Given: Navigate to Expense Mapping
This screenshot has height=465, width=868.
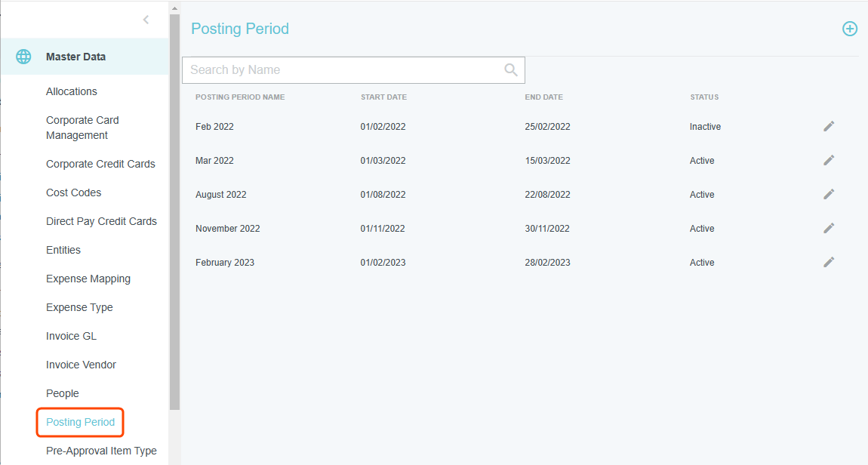Looking at the screenshot, I should coord(88,279).
